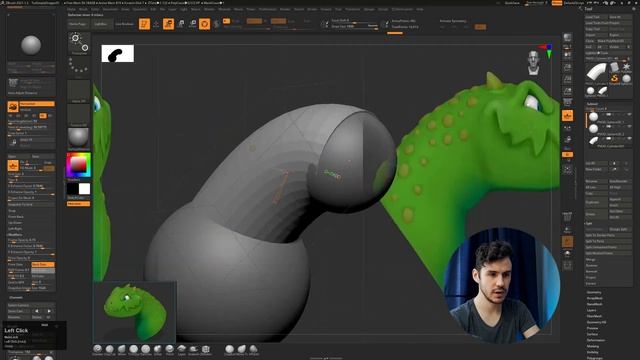
Task: Open the Alpha menu
Action: [x=71, y=9]
